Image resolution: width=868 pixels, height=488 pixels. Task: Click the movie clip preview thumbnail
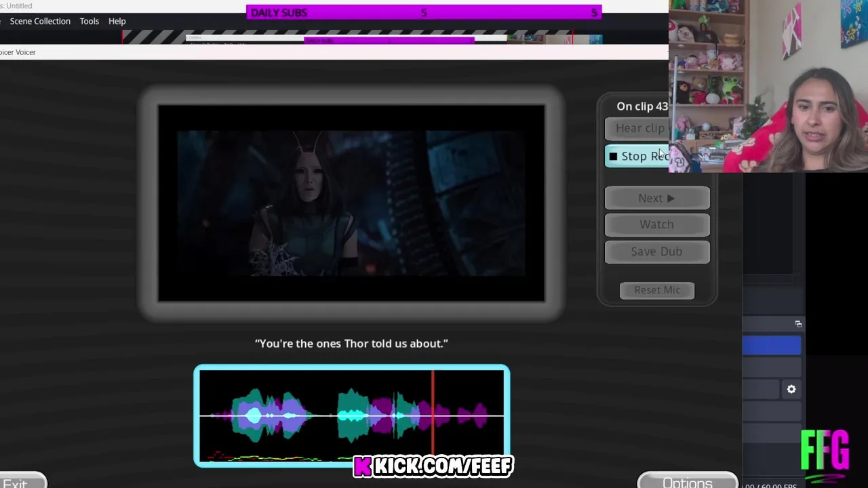click(x=351, y=203)
